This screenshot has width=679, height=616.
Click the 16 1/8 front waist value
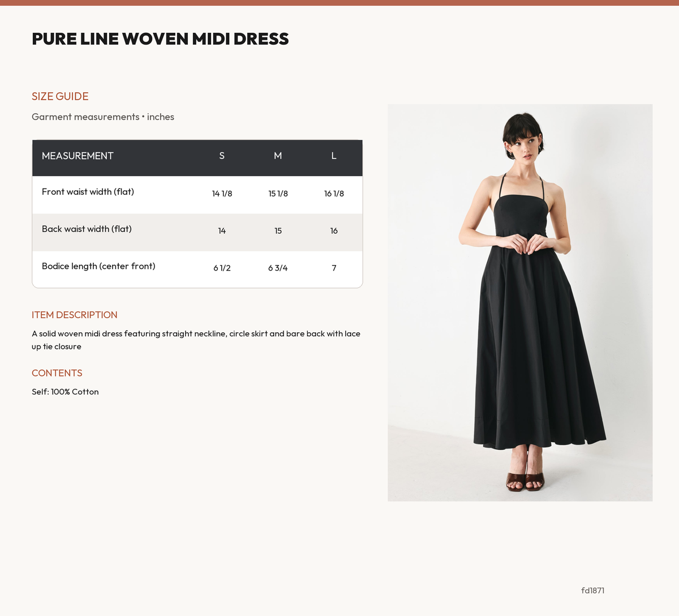coord(334,194)
